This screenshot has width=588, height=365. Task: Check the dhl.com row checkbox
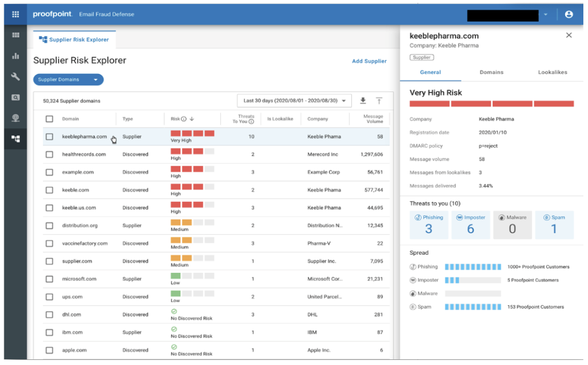coord(49,315)
